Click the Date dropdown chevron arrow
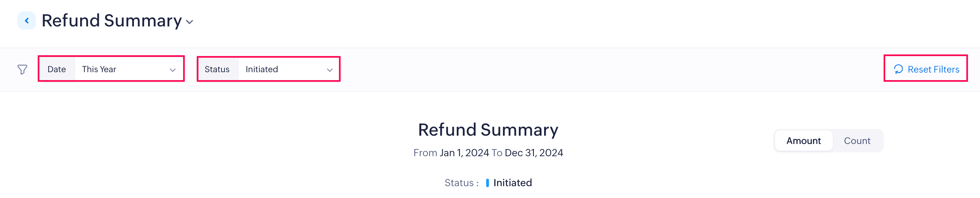Viewport: 980px width, 198px height. pyautogui.click(x=173, y=70)
